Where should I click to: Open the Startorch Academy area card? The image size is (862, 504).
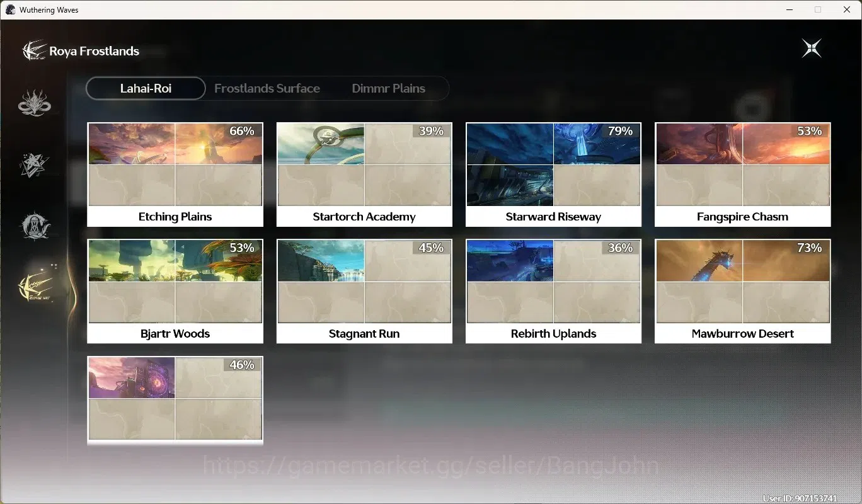point(364,175)
